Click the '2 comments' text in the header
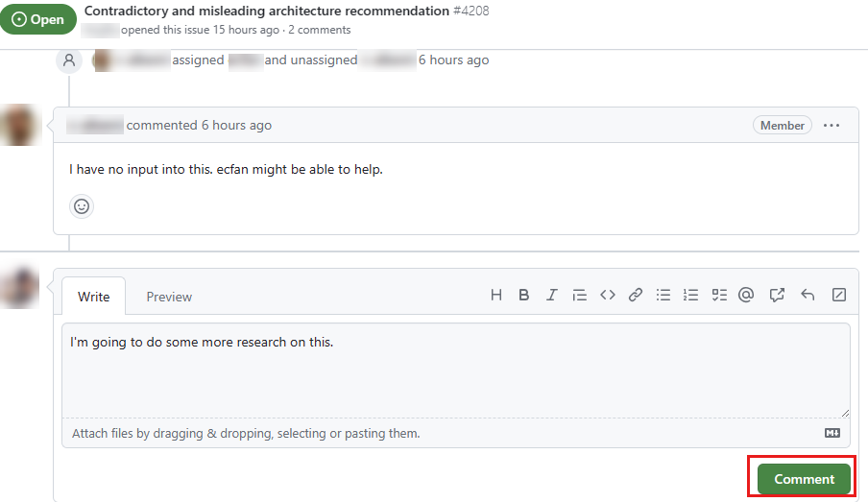 [x=320, y=30]
